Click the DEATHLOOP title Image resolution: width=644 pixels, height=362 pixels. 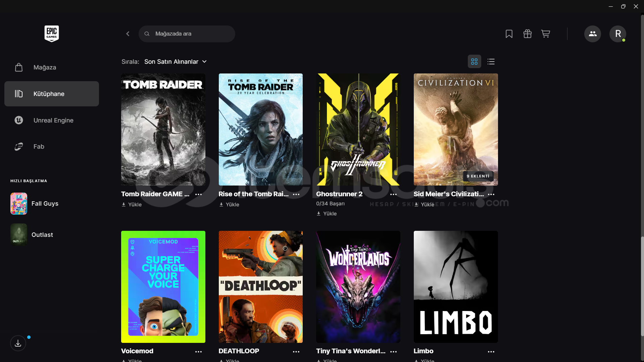pos(239,351)
